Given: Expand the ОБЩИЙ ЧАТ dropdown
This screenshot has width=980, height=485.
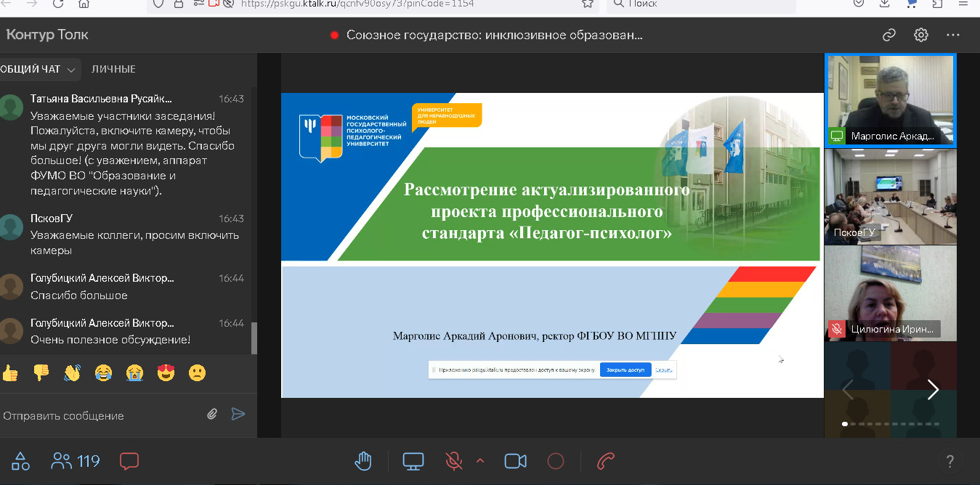Looking at the screenshot, I should [x=71, y=70].
